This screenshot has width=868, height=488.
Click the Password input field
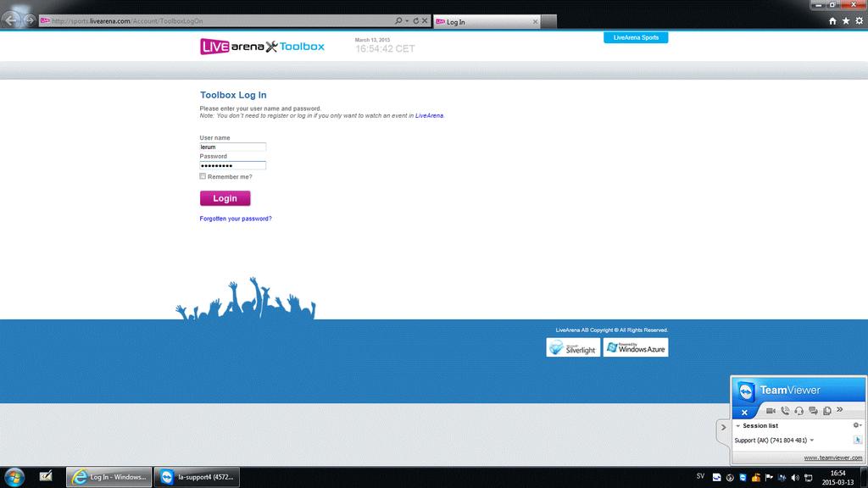[x=232, y=165]
